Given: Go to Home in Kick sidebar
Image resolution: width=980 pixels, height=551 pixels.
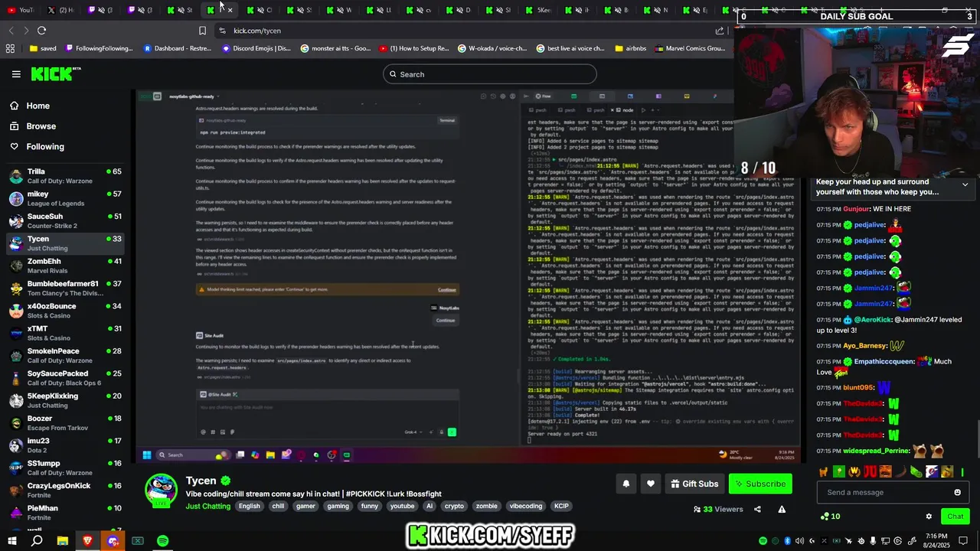Looking at the screenshot, I should coord(38,106).
